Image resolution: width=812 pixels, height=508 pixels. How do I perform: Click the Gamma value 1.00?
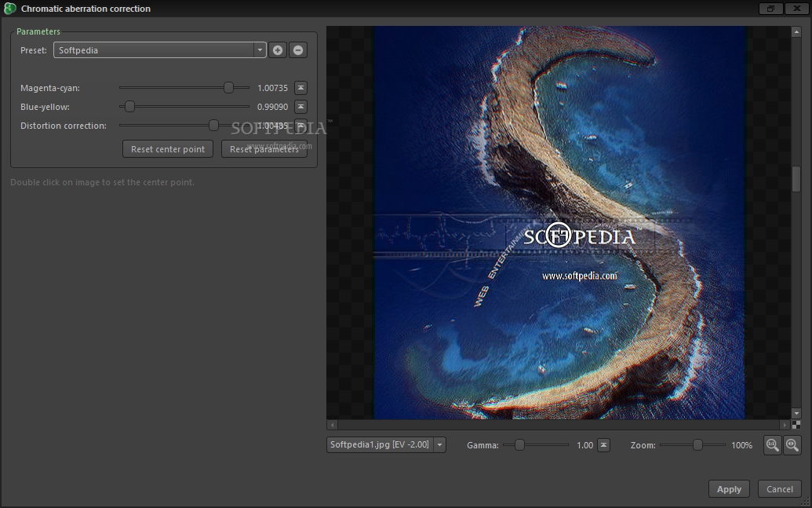click(584, 445)
